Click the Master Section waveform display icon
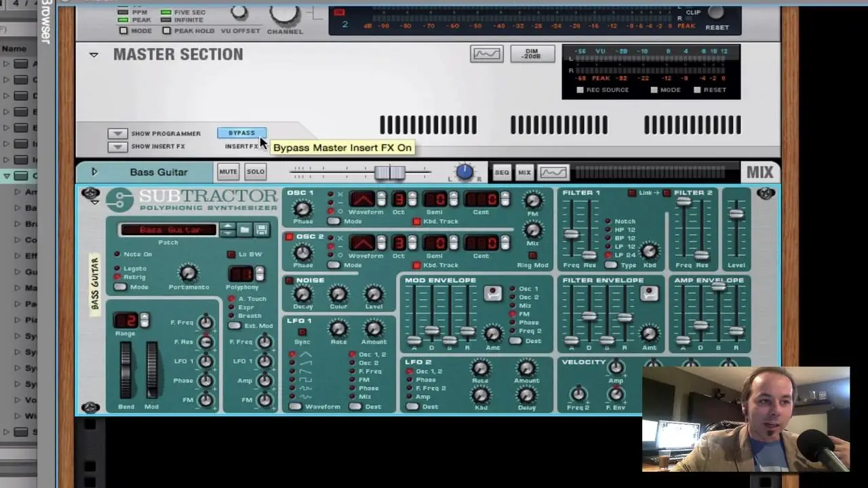The width and height of the screenshot is (868, 488). tap(486, 54)
